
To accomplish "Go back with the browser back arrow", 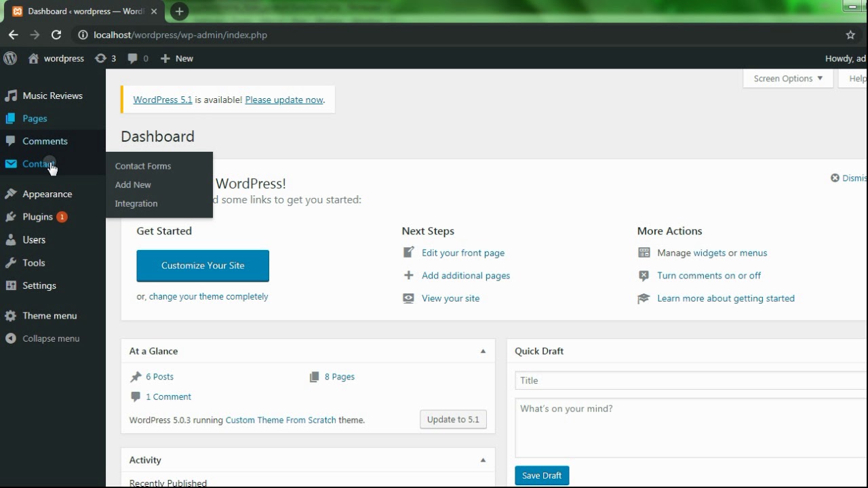I will 14,35.
